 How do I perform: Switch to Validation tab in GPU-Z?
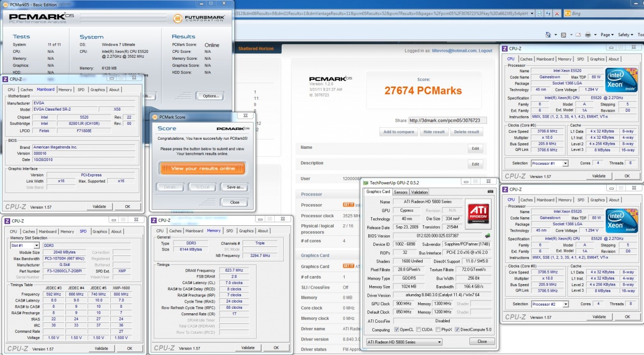tap(419, 192)
